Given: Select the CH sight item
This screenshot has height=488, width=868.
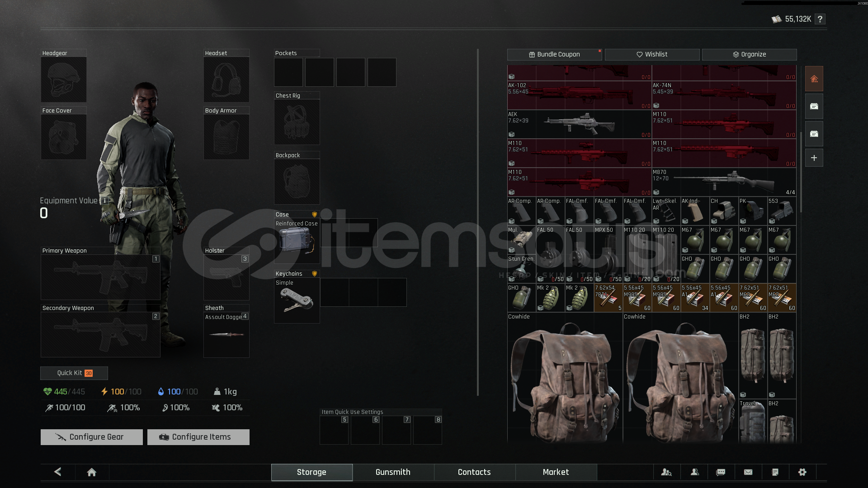Looking at the screenshot, I should click(724, 211).
